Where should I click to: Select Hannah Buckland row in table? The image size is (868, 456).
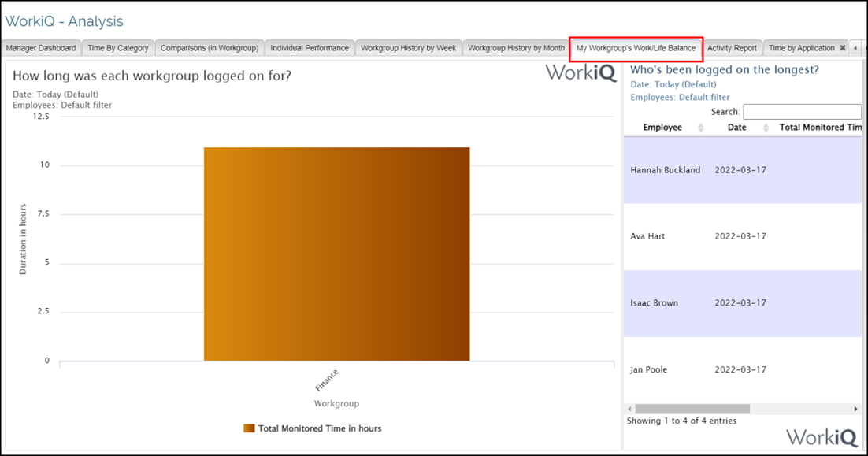coord(665,170)
